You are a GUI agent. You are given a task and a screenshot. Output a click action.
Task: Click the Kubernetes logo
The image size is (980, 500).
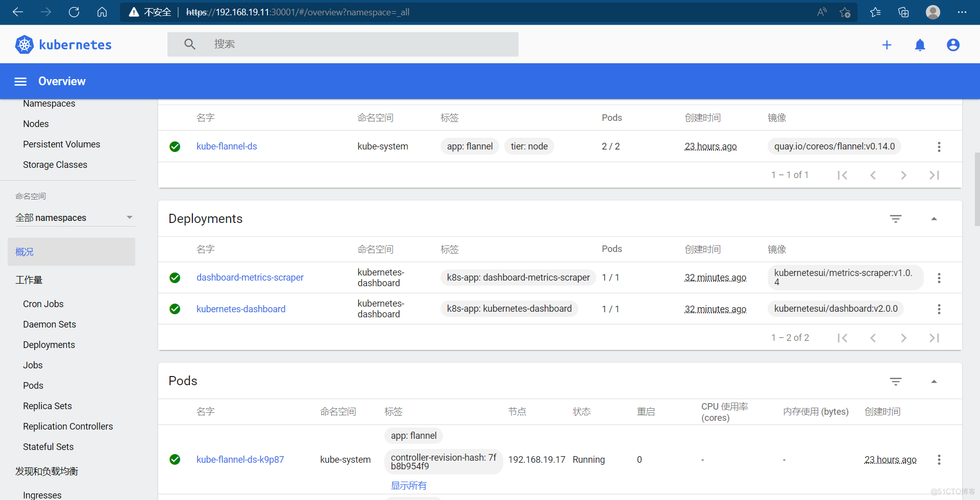click(63, 45)
